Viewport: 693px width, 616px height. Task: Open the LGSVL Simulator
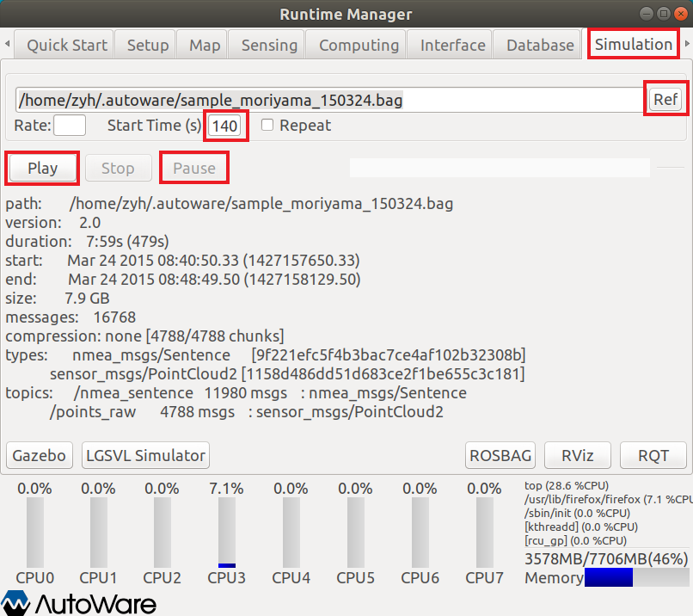(x=144, y=455)
